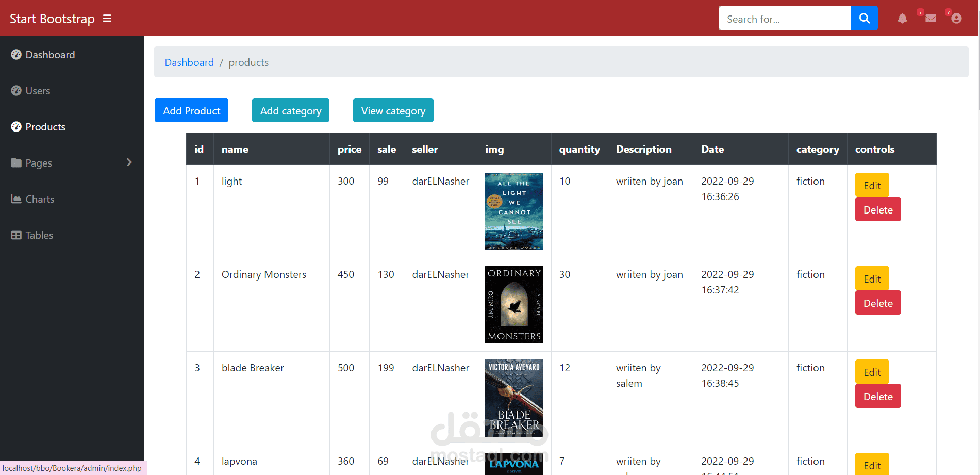Click the 'products' breadcrumb text
This screenshot has height=475, width=980.
tap(248, 62)
